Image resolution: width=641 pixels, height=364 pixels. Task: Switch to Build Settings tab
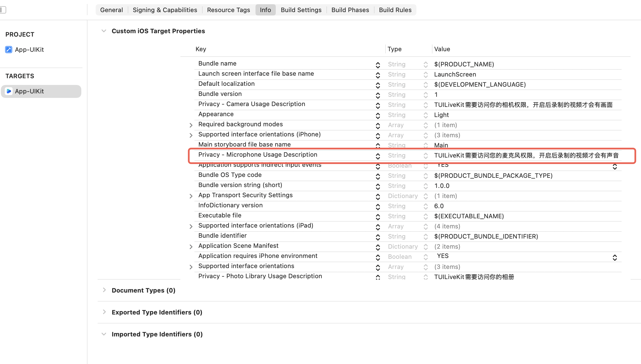(x=301, y=10)
